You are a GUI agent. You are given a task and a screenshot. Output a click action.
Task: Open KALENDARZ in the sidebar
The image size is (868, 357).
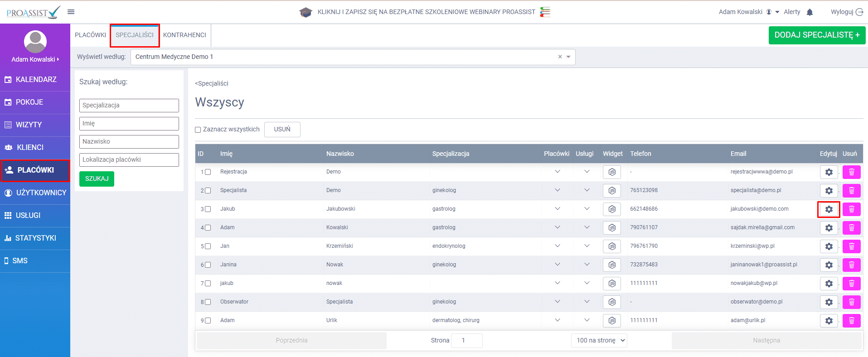(x=35, y=80)
